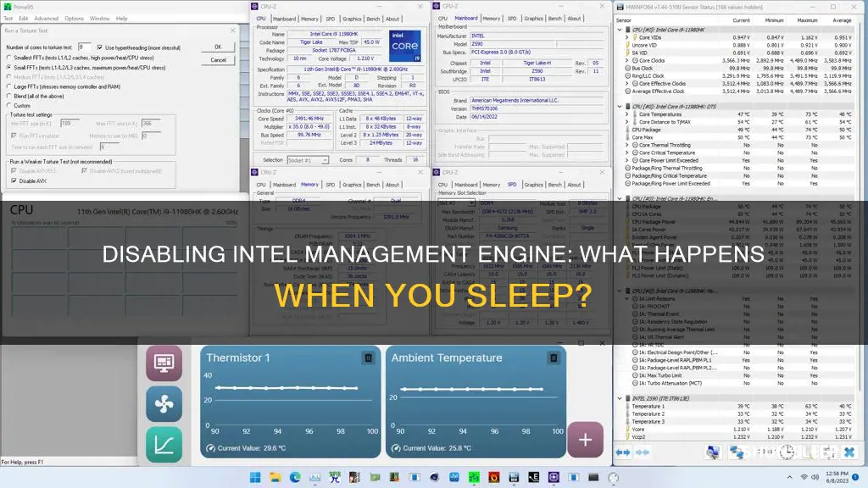Select Small FFTs radio option
The width and height of the screenshot is (868, 488).
(8, 68)
